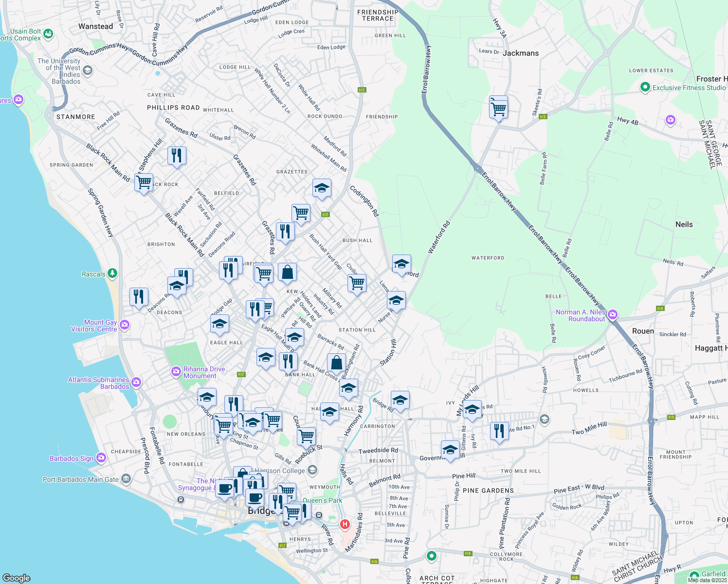Click the school icon on Government Hill
Image resolution: width=728 pixels, height=584 pixels.
[450, 450]
